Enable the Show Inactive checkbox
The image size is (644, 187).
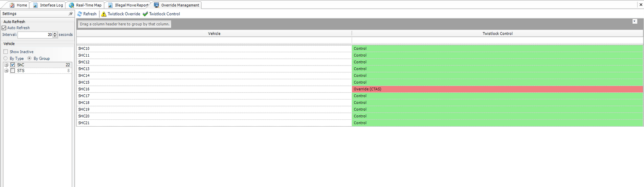[x=5, y=52]
